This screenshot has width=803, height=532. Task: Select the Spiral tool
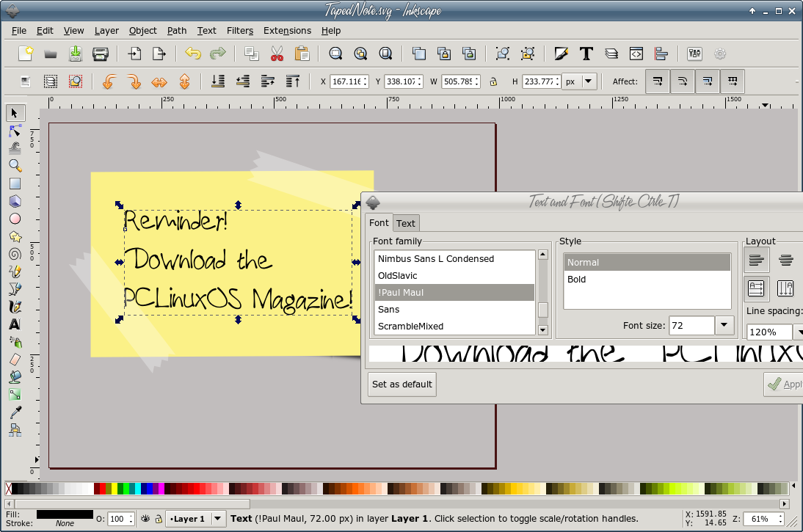[x=15, y=254]
